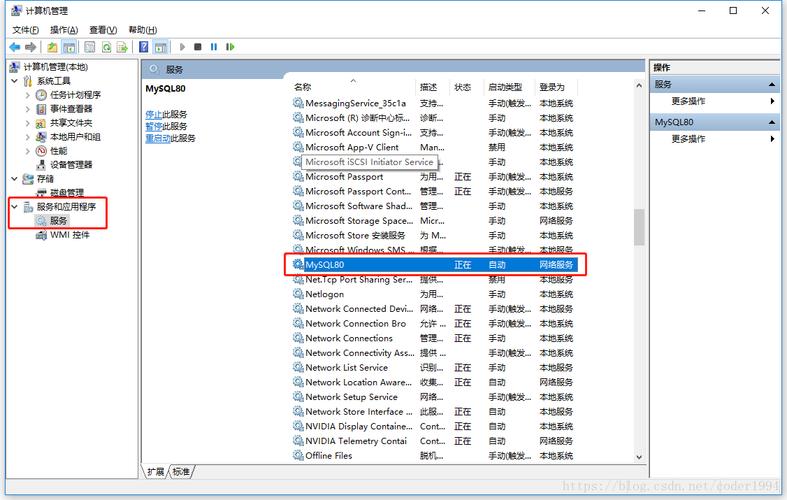Click the services list scrollbar thumb
Image resolution: width=787 pixels, height=500 pixels.
[x=639, y=227]
